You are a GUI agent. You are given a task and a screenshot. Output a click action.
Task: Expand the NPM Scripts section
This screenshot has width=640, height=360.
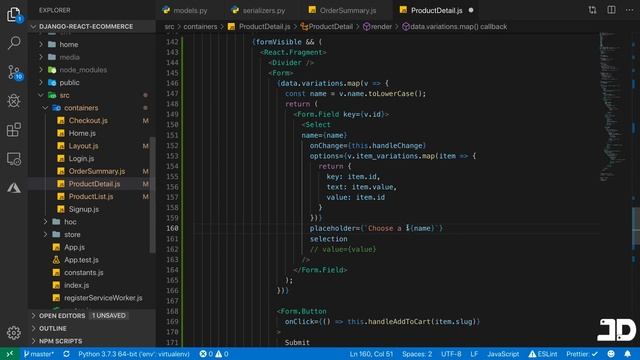pyautogui.click(x=92, y=341)
